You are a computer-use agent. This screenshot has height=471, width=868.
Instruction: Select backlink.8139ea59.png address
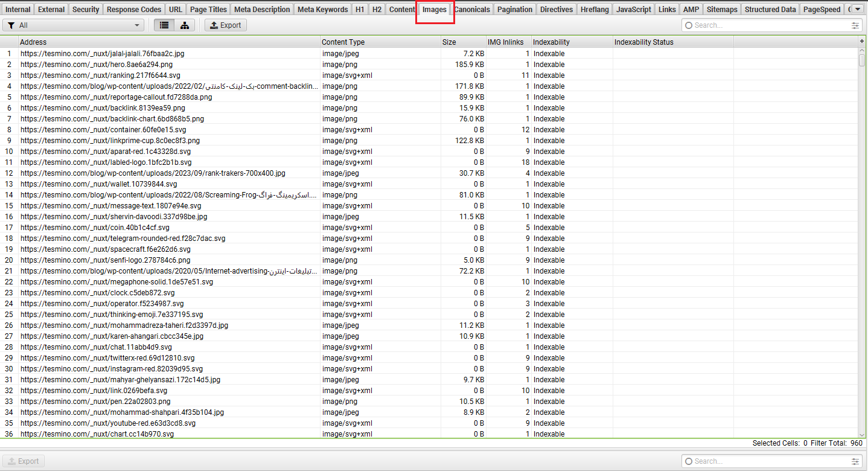[x=103, y=108]
